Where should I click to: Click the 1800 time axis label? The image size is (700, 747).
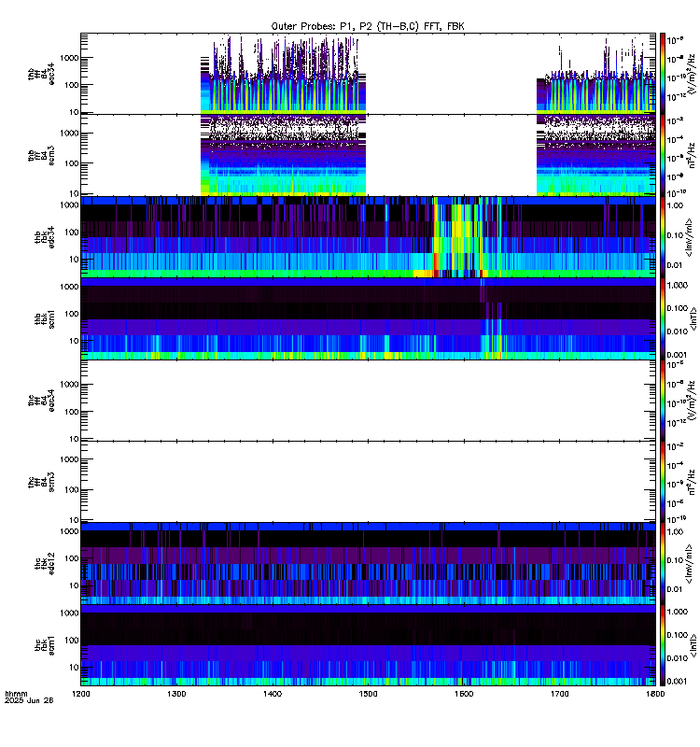click(655, 694)
